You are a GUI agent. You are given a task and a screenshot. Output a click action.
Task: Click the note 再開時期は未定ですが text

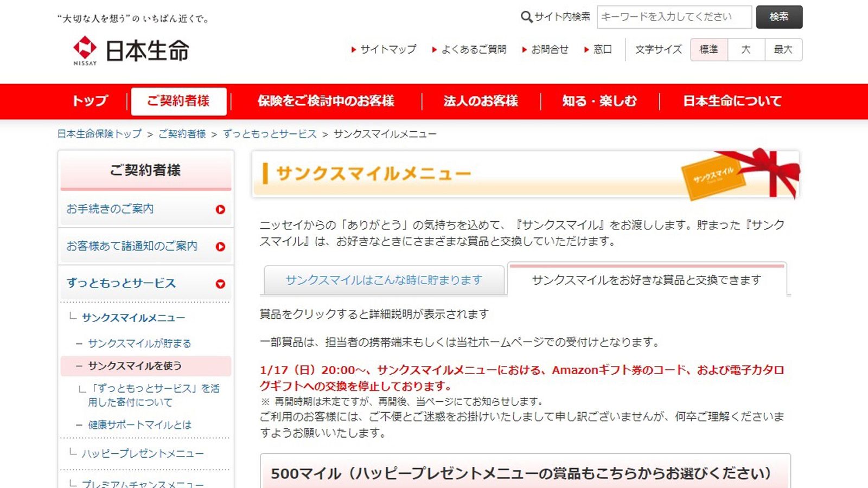click(402, 402)
